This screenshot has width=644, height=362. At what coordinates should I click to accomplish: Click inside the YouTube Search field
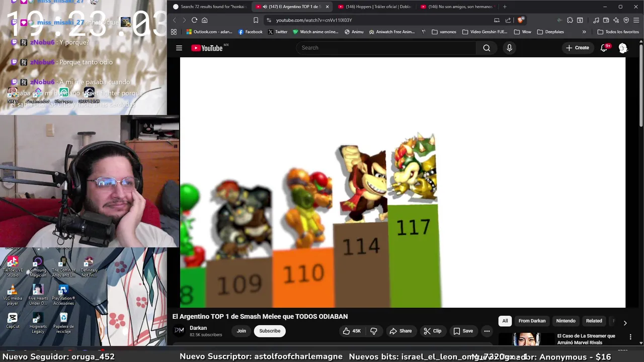click(386, 48)
